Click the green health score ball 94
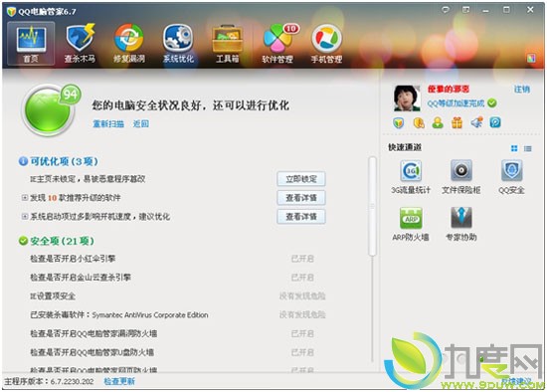The image size is (547, 392). (49, 109)
